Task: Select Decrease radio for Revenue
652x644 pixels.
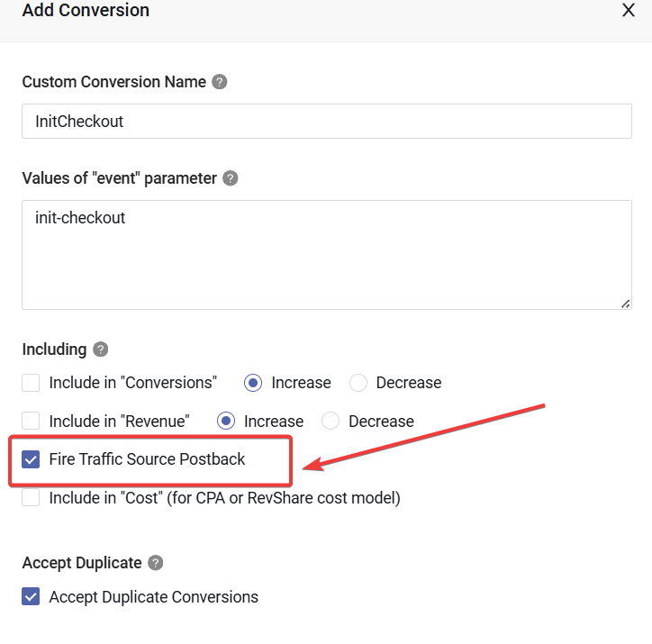Action: (x=331, y=421)
